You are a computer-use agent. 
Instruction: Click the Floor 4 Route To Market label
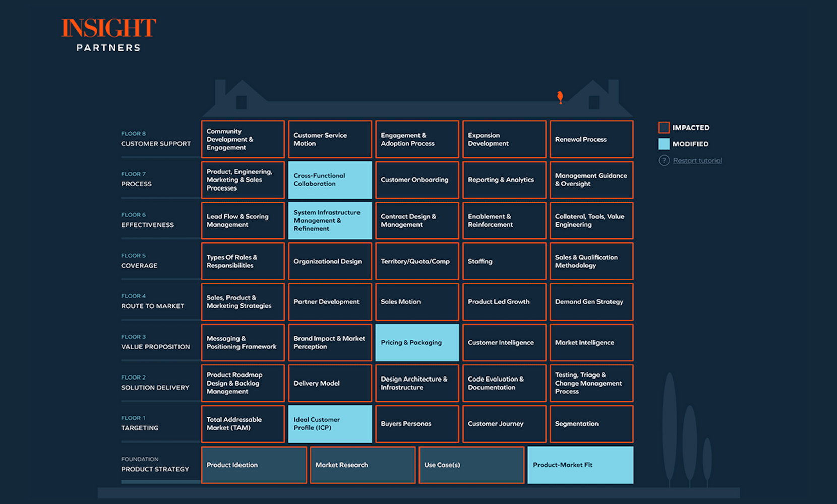coord(153,301)
